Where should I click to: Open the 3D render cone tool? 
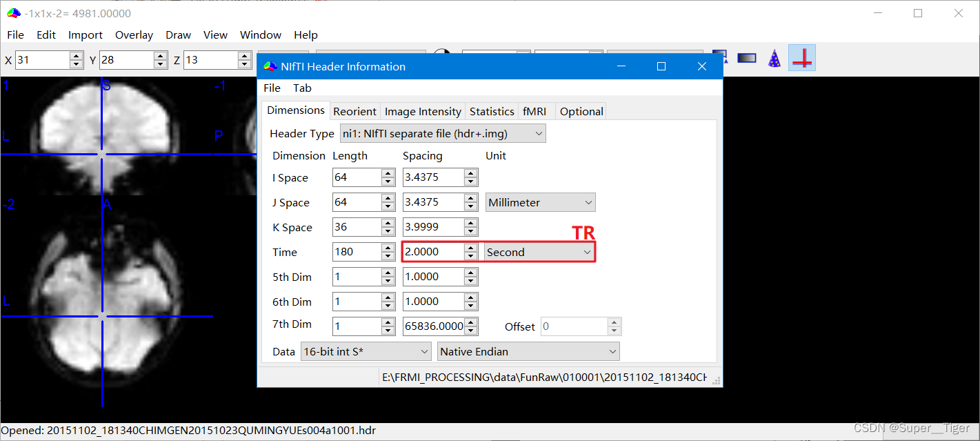[x=774, y=59]
